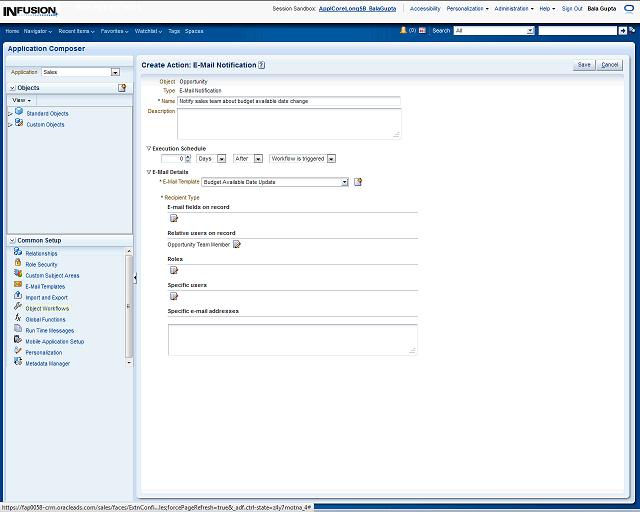This screenshot has width=640, height=512.
Task: Click the help icon beside Create Action title
Action: coord(262,65)
